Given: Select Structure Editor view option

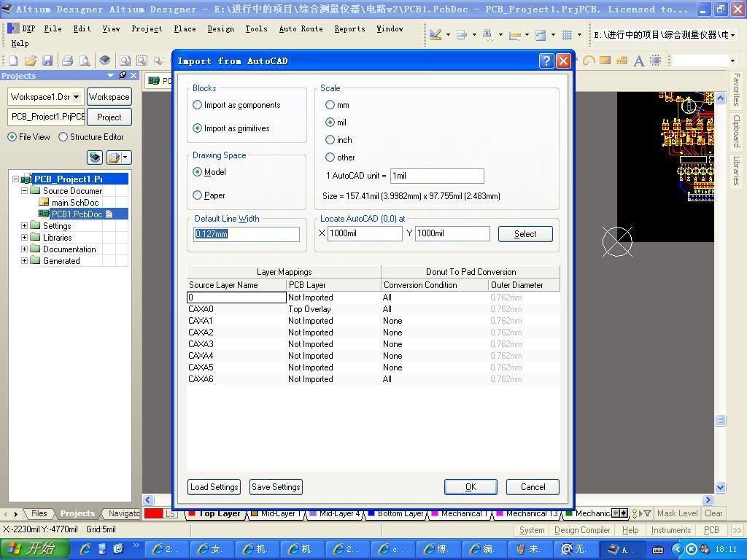Looking at the screenshot, I should 91,136.
